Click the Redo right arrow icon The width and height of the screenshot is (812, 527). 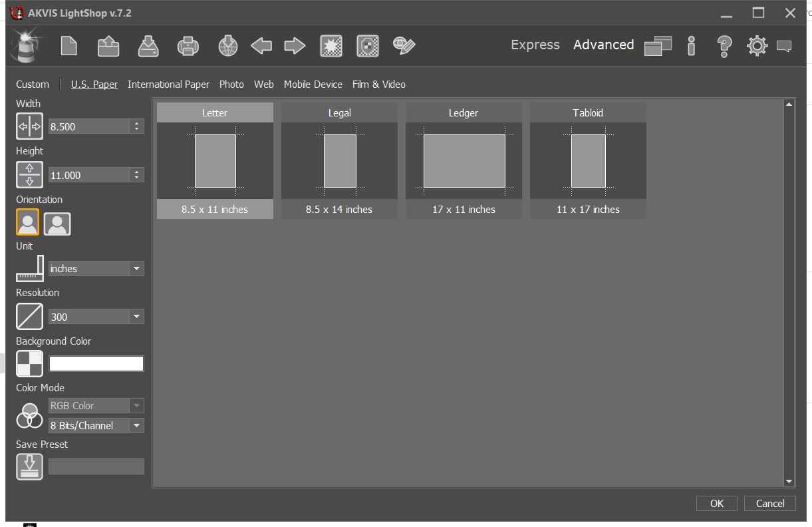pyautogui.click(x=295, y=45)
